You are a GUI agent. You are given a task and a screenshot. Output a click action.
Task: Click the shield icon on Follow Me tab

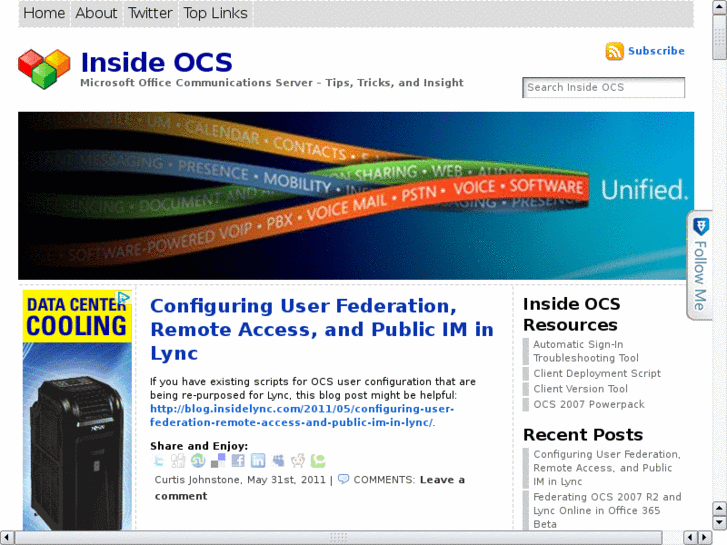click(x=700, y=226)
